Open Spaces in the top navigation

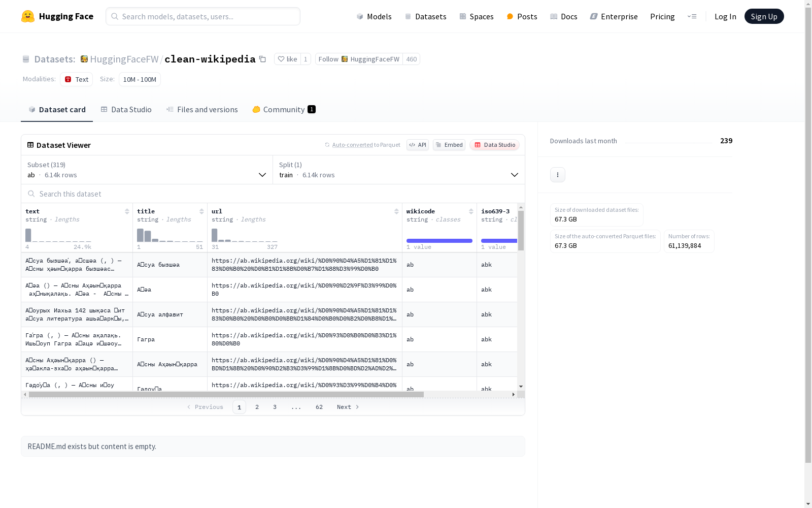477,16
